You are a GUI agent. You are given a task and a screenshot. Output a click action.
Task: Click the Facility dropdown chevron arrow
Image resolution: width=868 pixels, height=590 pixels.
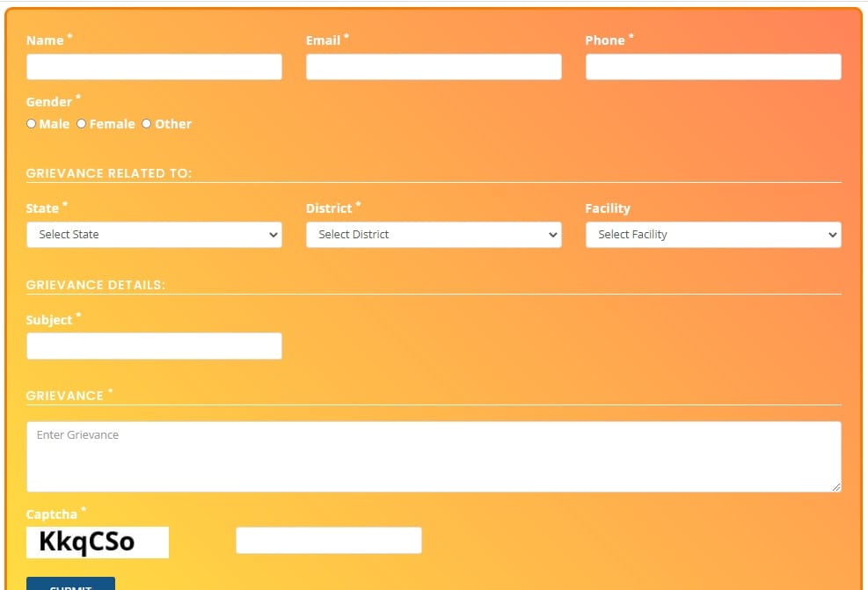pyautogui.click(x=833, y=235)
